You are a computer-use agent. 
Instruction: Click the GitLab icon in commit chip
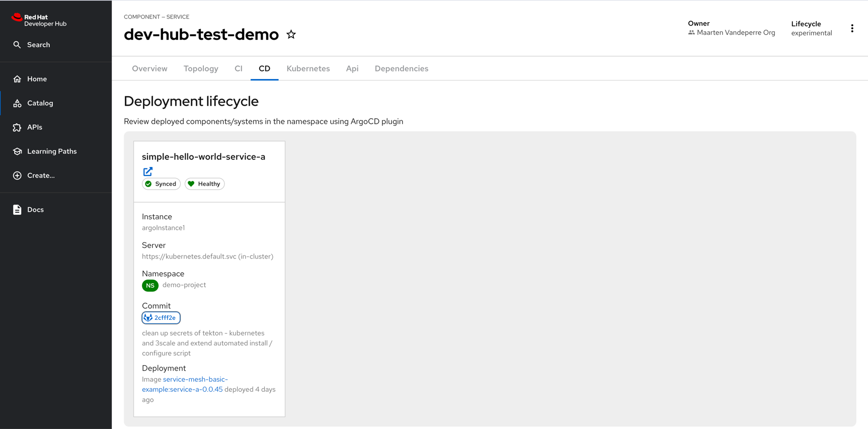point(148,318)
